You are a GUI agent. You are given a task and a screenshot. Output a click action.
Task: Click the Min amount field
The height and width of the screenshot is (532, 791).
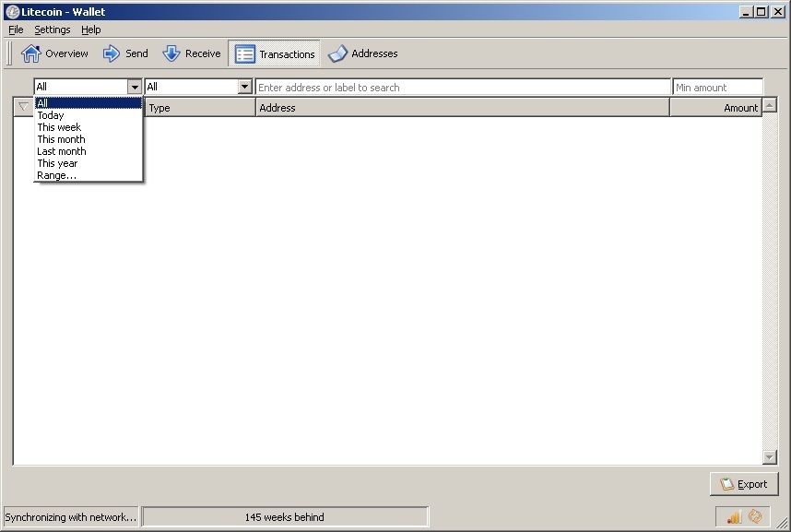coord(718,86)
